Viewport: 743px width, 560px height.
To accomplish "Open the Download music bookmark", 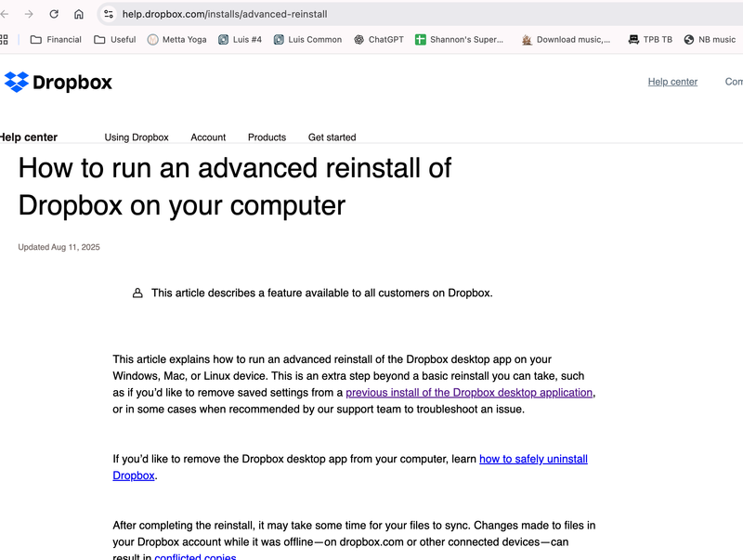I will 566,40.
